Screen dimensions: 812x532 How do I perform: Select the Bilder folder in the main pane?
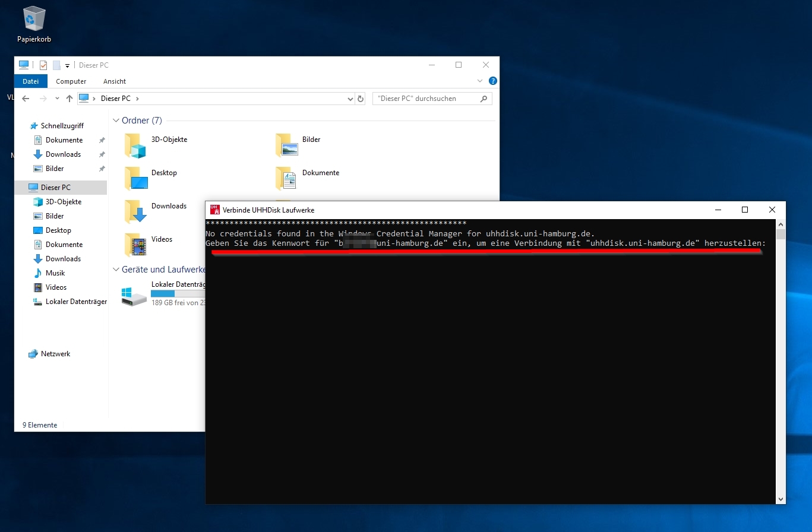[287, 145]
